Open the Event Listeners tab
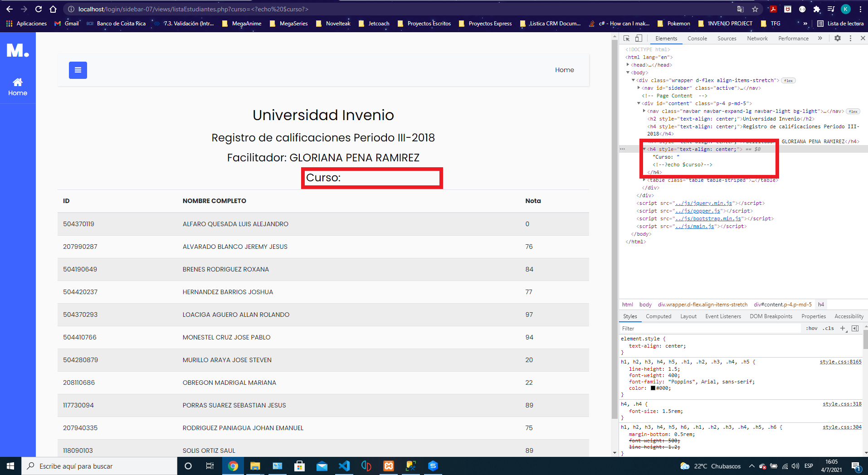The width and height of the screenshot is (868, 475). click(723, 316)
